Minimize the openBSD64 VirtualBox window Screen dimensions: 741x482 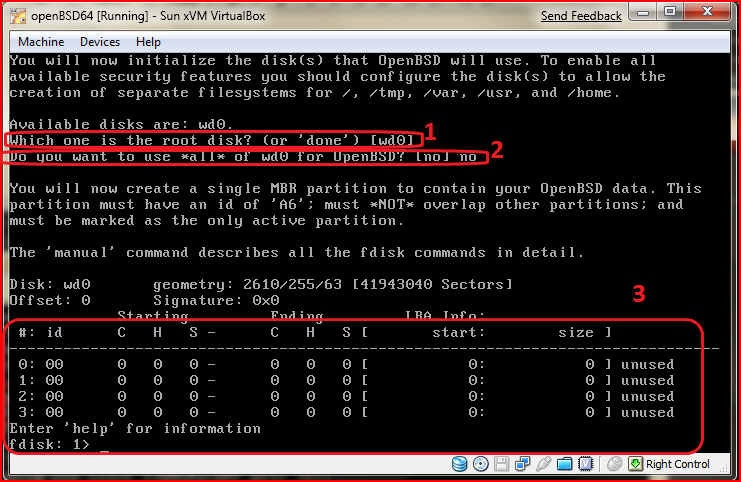[x=643, y=12]
